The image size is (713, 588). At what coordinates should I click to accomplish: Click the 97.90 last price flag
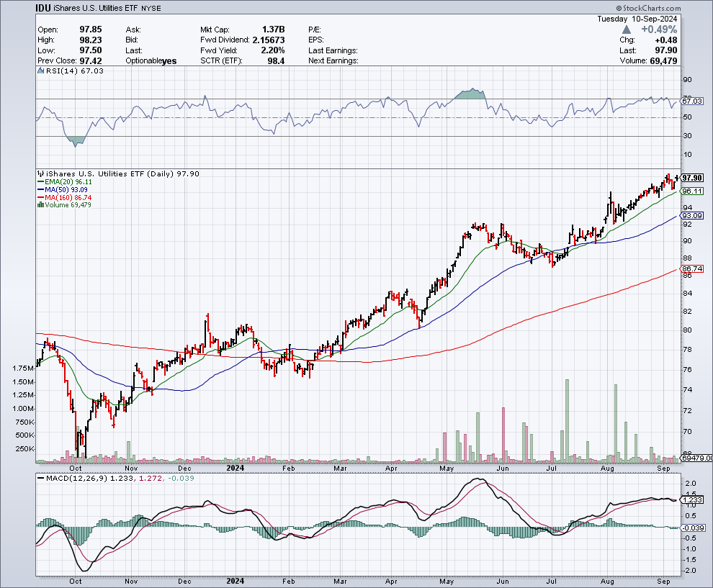point(691,178)
